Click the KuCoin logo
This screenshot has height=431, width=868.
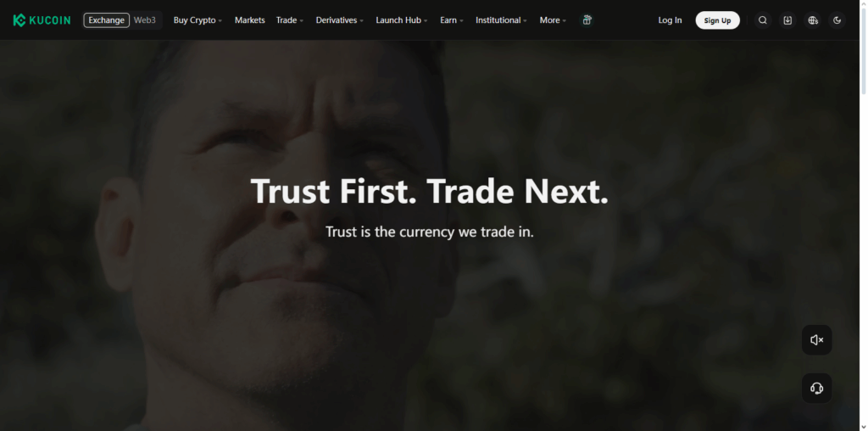click(42, 20)
